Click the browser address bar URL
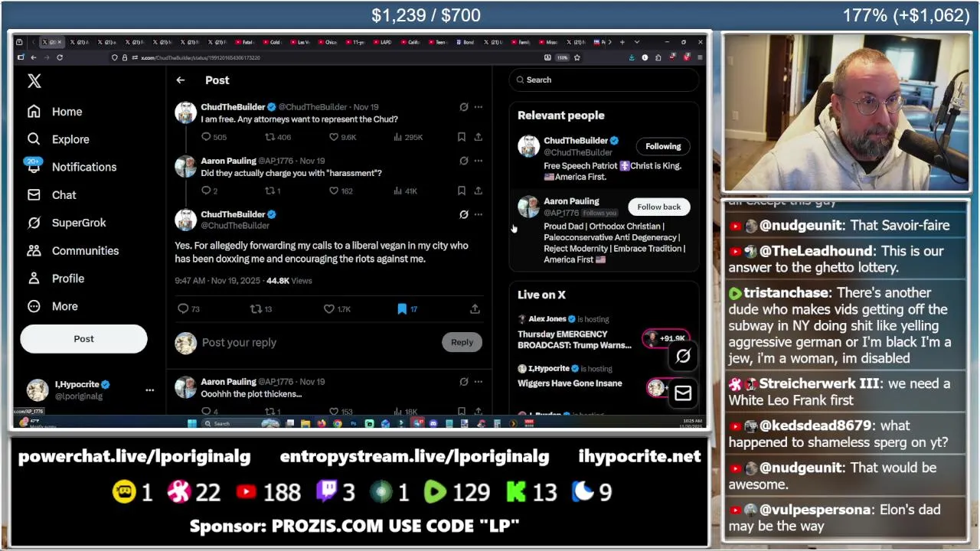The height and width of the screenshot is (551, 980). [201, 57]
